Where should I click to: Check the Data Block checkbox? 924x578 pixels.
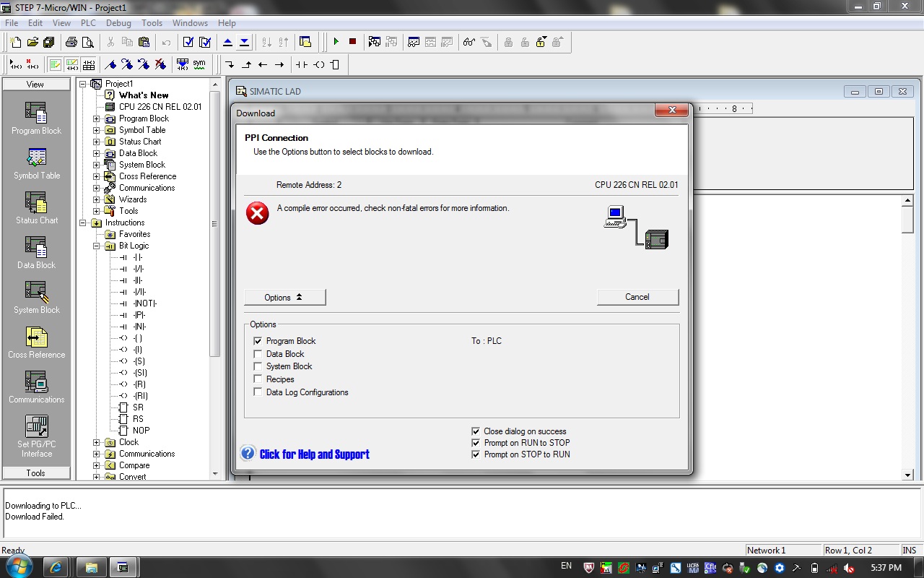pyautogui.click(x=258, y=354)
